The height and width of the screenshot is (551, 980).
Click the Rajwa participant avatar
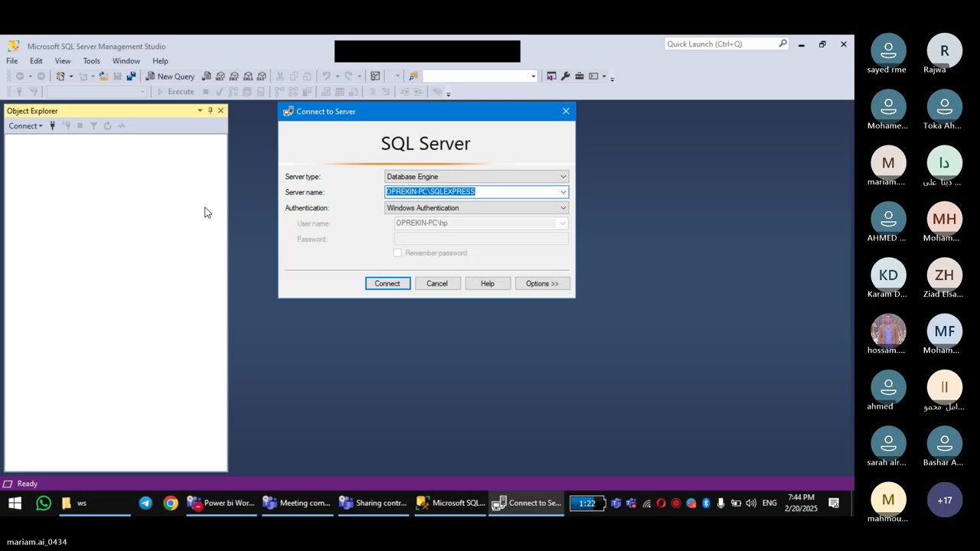coord(944,51)
